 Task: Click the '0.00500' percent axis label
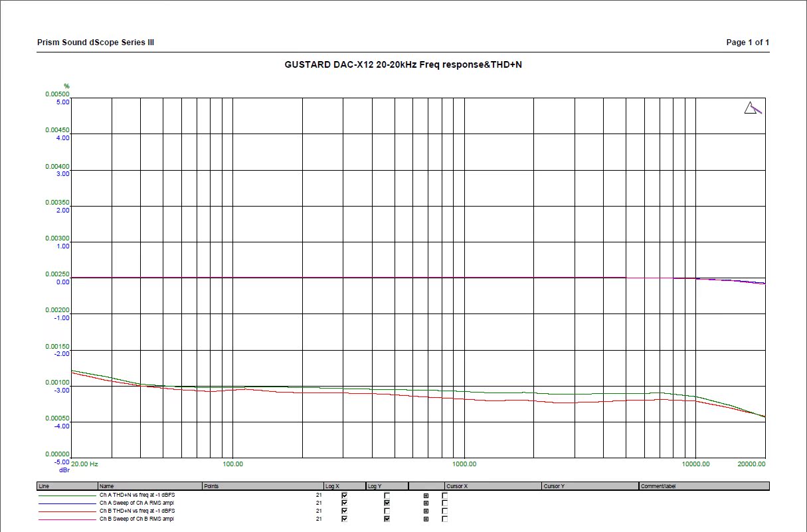57,94
